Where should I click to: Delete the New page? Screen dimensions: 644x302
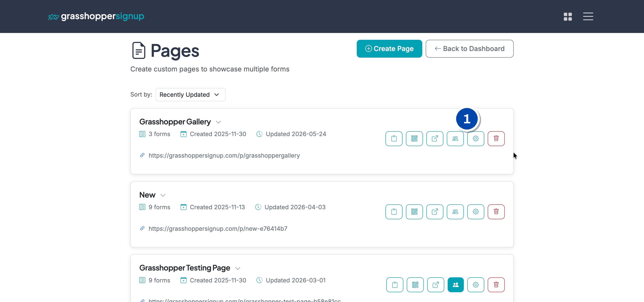point(496,212)
